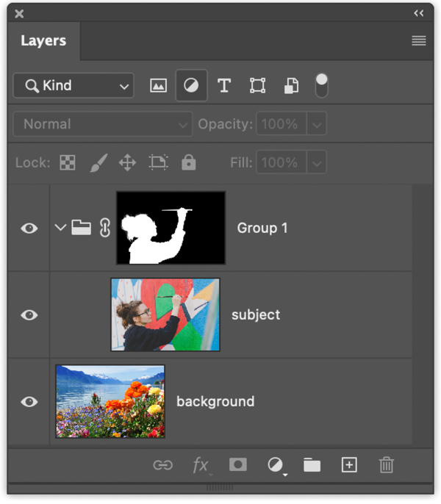Select the Group 1 layer mask thumbnail
Viewport: 441px width, 504px height.
(171, 228)
